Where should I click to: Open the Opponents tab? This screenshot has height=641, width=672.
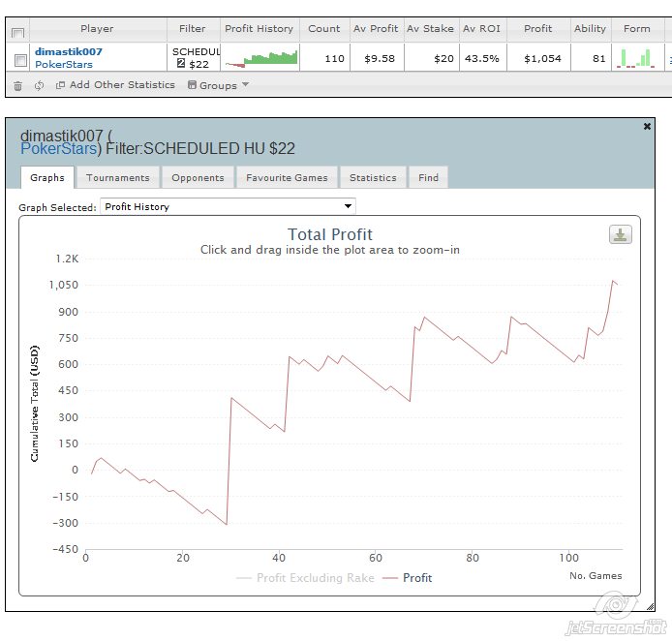coord(198,177)
